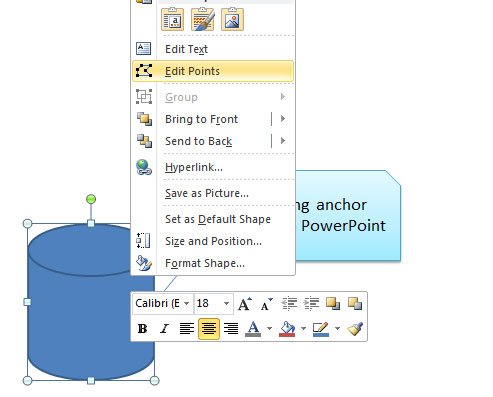Decrease list indent level icon
The height and width of the screenshot is (397, 493).
pyautogui.click(x=289, y=304)
